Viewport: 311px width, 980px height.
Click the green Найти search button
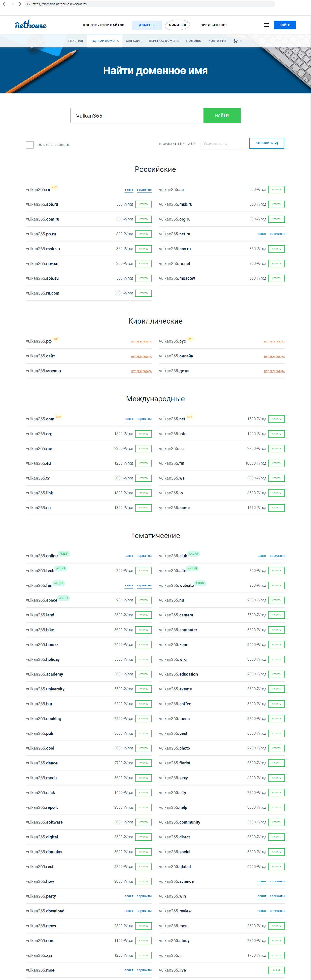coord(222,116)
